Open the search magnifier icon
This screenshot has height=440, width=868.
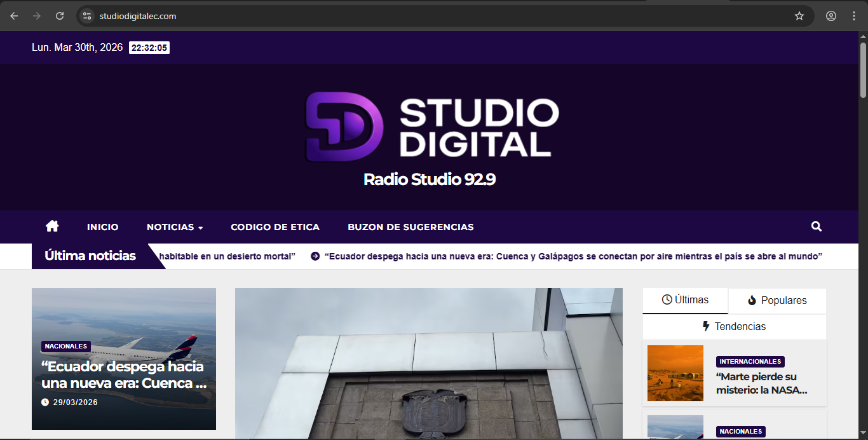point(817,226)
